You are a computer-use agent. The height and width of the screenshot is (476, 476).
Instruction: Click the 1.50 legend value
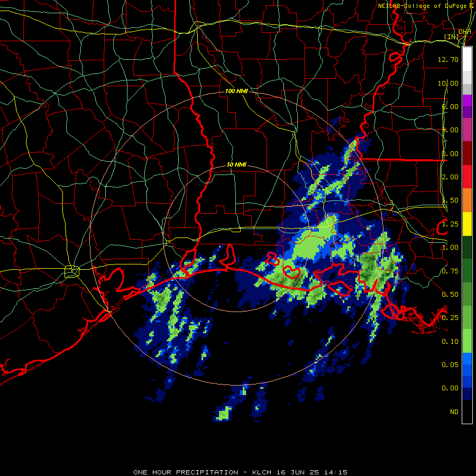(450, 200)
